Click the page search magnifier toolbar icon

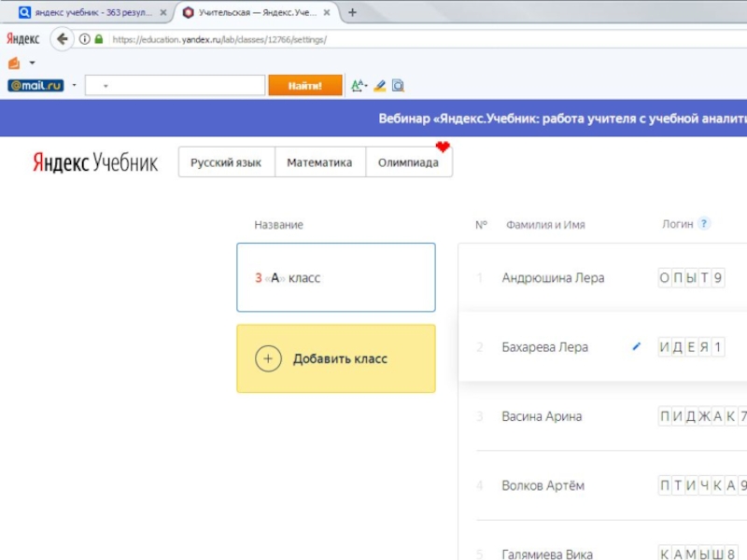[x=398, y=86]
